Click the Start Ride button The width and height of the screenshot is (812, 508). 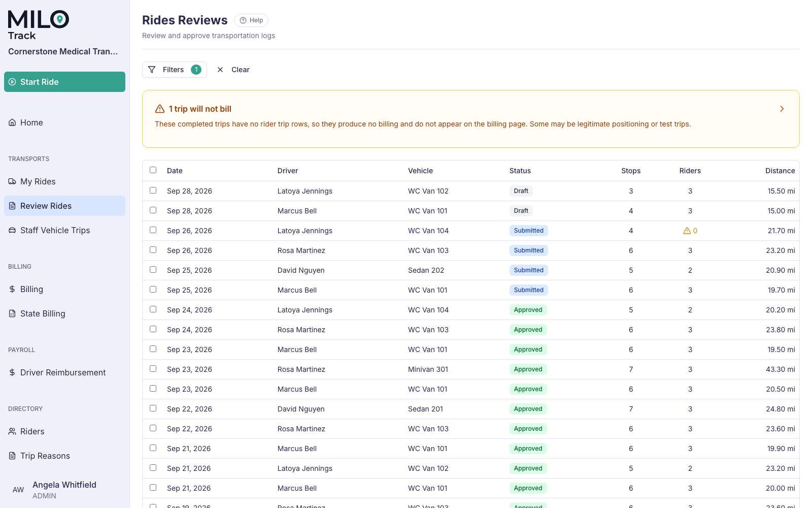click(x=64, y=82)
